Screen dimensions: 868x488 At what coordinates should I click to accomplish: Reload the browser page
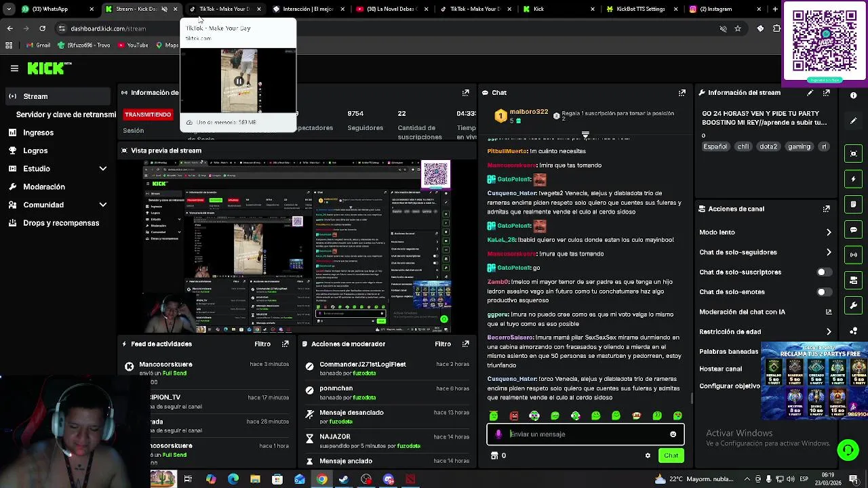click(42, 28)
